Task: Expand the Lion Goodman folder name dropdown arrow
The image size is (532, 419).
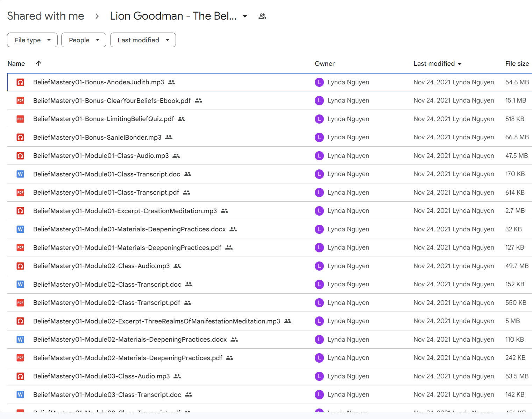Action: coord(245,16)
